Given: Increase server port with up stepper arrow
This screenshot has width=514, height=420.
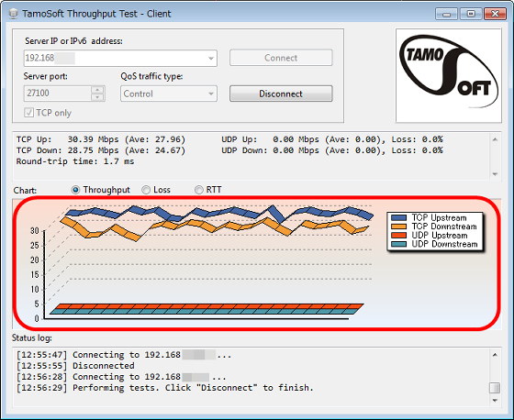Looking at the screenshot, I should point(97,90).
